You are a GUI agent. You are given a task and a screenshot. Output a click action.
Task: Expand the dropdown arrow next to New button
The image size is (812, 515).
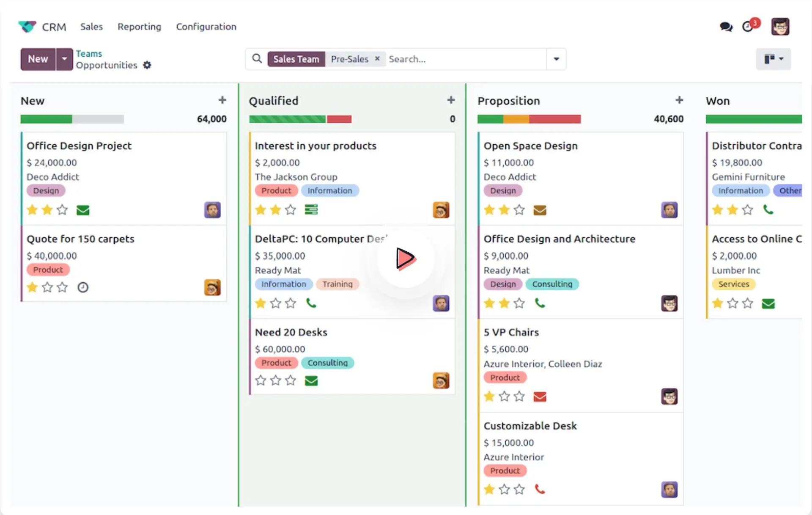coord(64,59)
